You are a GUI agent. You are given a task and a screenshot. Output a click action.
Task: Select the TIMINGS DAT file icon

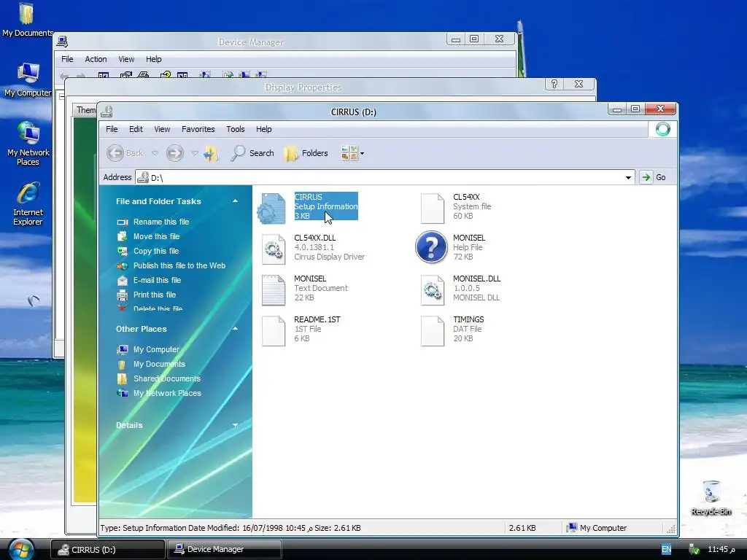coord(432,330)
